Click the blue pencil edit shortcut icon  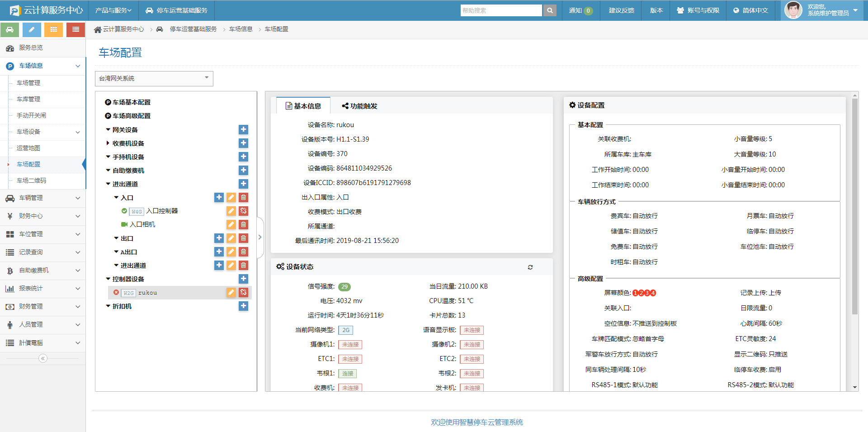tap(32, 29)
